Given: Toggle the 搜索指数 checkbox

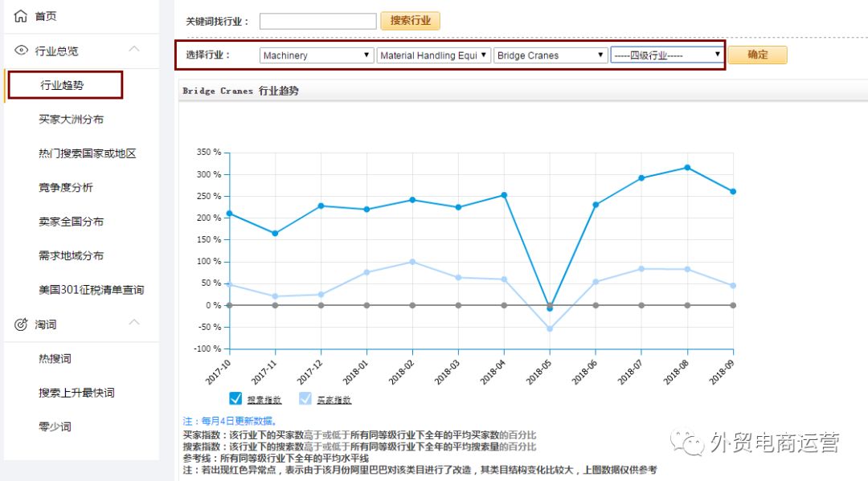Looking at the screenshot, I should pyautogui.click(x=235, y=398).
